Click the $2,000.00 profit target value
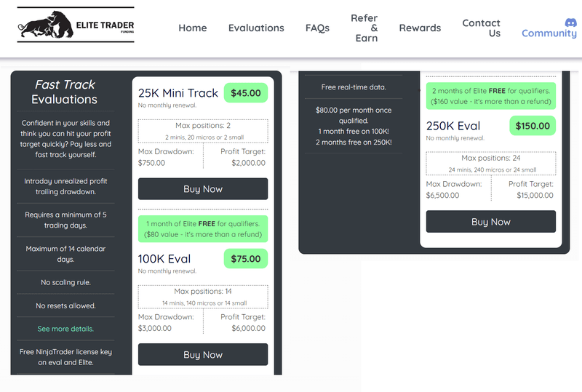This screenshot has height=392, width=582. pyautogui.click(x=248, y=163)
